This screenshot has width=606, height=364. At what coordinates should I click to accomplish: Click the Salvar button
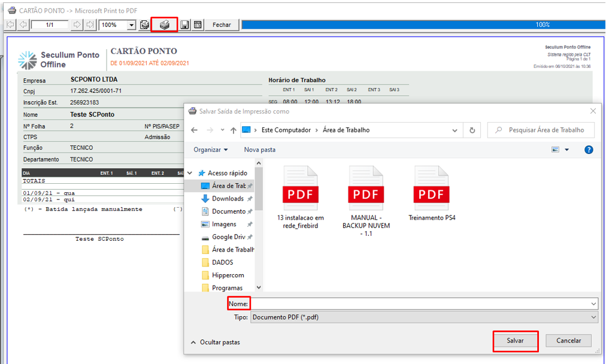coord(515,341)
